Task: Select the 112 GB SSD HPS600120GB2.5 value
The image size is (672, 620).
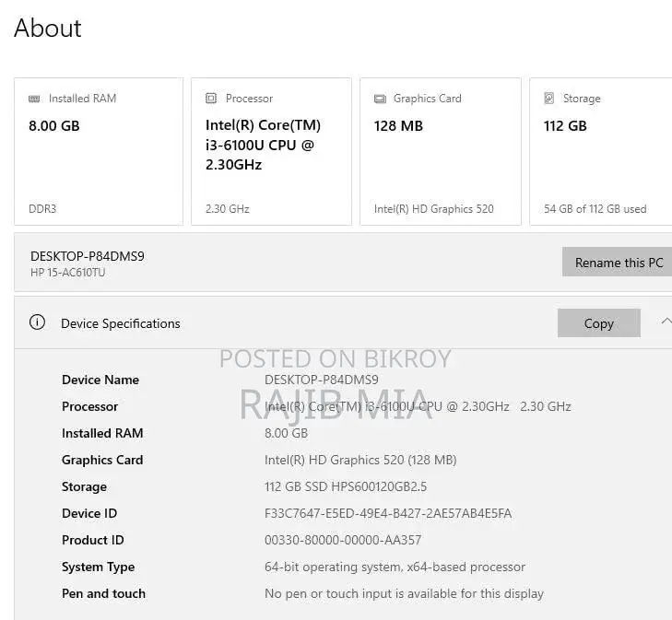Action: pyautogui.click(x=346, y=486)
